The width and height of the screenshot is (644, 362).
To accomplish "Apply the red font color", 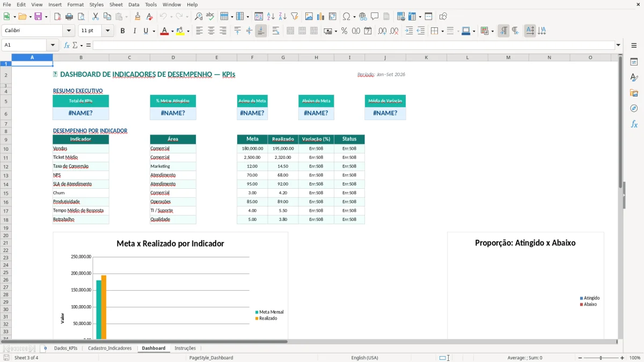I will (164, 31).
